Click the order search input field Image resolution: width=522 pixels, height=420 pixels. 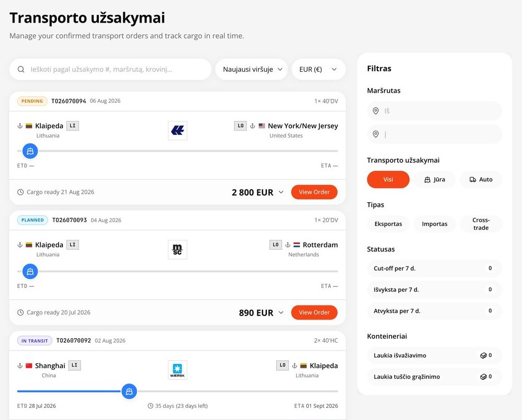tap(110, 69)
